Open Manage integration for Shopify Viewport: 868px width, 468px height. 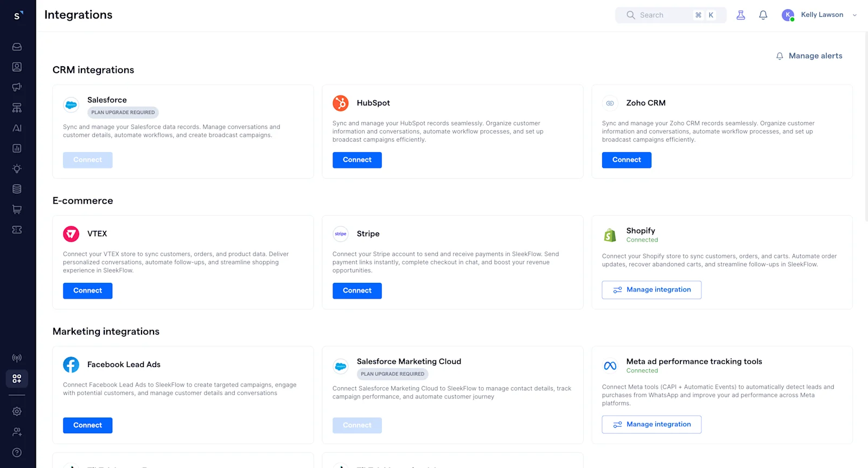tap(652, 290)
